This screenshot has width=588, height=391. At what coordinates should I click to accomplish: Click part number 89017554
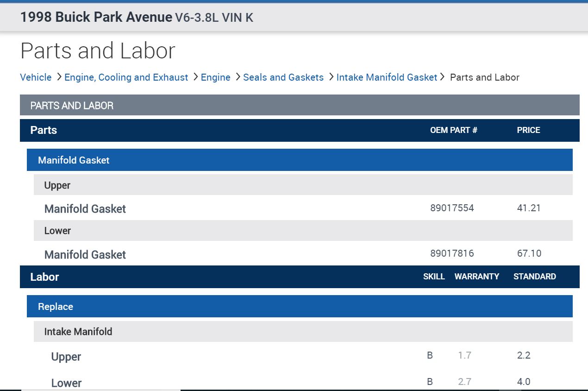(x=452, y=208)
